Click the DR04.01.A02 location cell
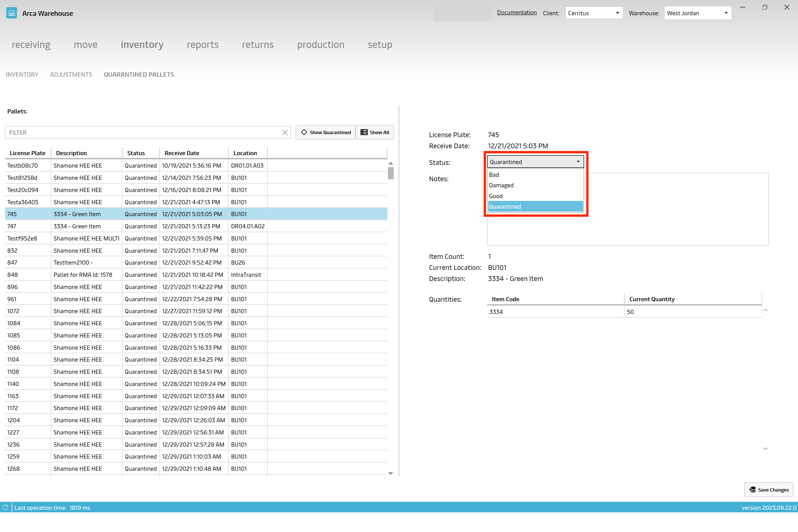 coord(248,226)
